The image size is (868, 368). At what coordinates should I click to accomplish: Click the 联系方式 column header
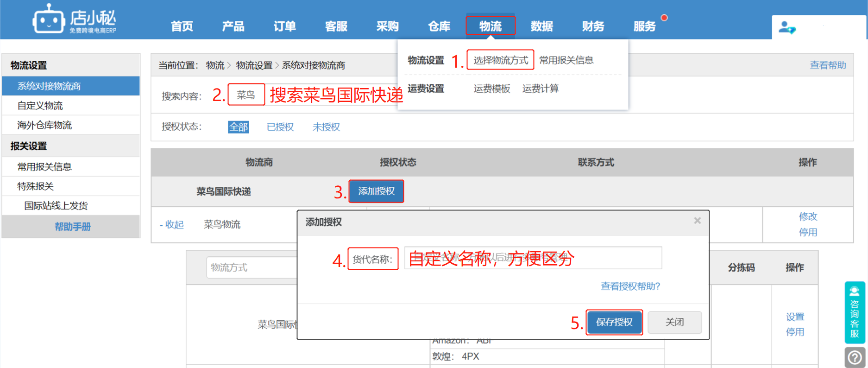[x=596, y=162]
